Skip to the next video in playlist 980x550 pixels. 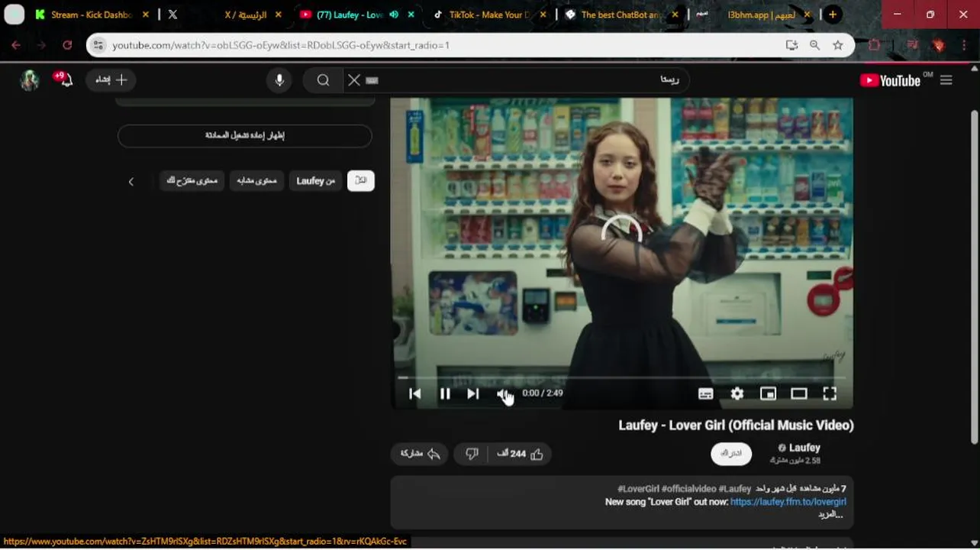click(x=473, y=393)
